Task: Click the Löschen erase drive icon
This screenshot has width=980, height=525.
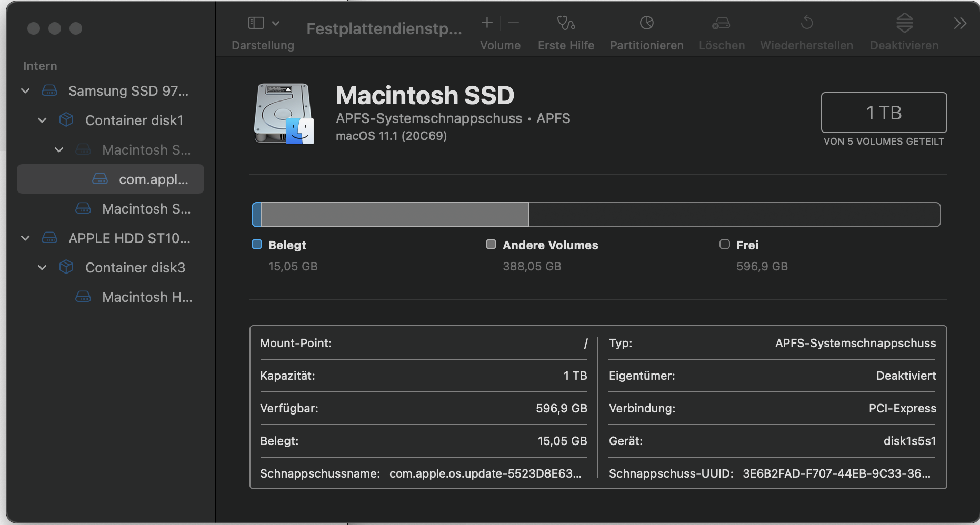Action: 721,23
